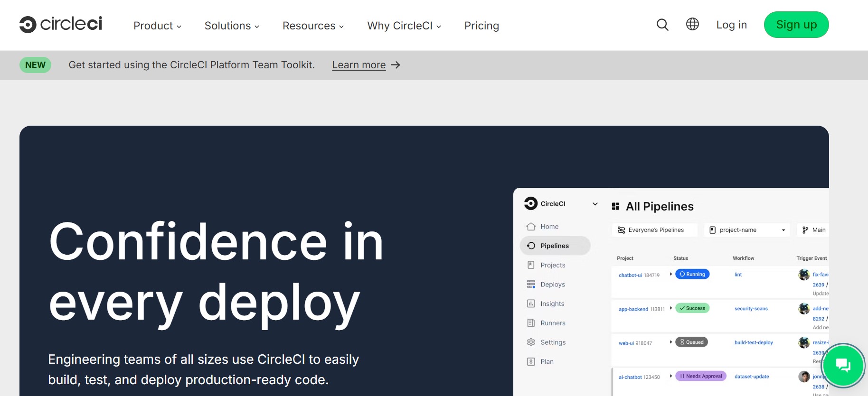Click the "Project" column header
The width and height of the screenshot is (868, 396).
(x=625, y=258)
